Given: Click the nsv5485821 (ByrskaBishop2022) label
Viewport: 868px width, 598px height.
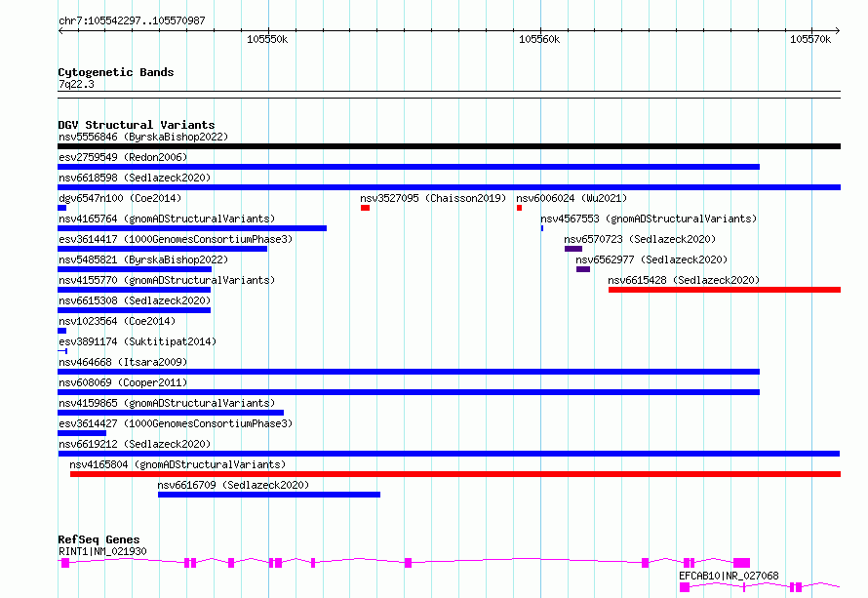Looking at the screenshot, I should pos(143,259).
